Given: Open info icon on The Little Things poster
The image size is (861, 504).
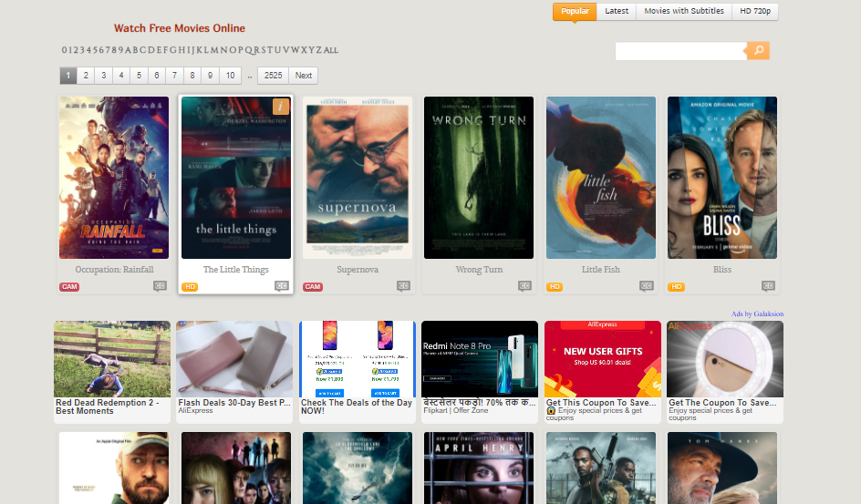Looking at the screenshot, I should click(x=281, y=107).
